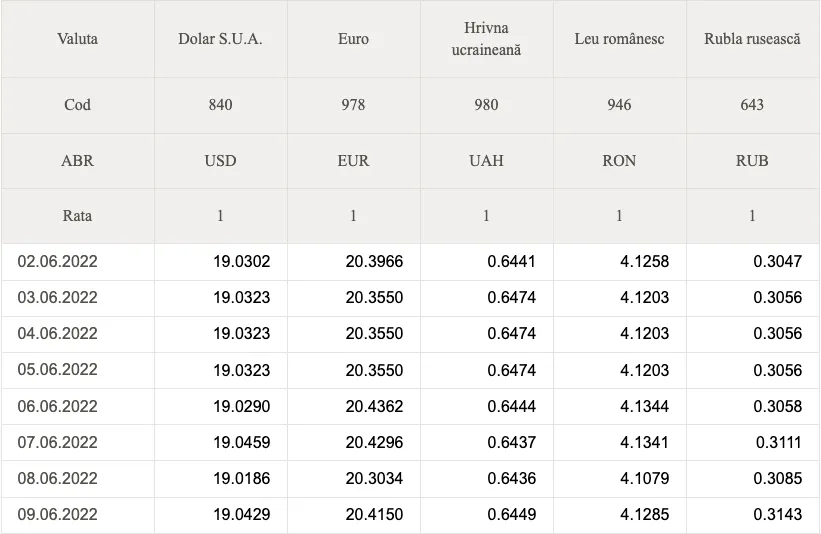
Task: Click the Valuta header cell
Action: pyautogui.click(x=77, y=39)
